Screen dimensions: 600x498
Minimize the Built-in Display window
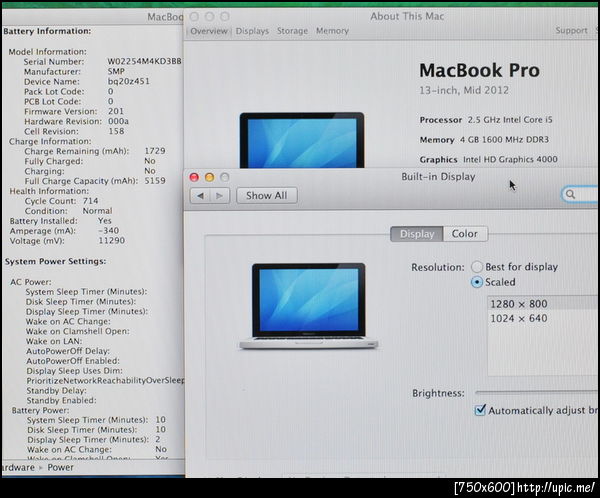209,177
